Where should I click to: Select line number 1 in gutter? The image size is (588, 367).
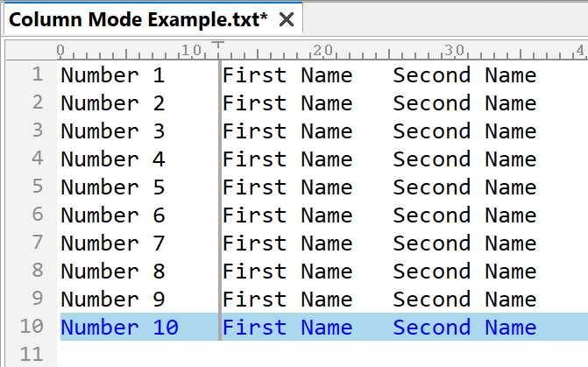pos(37,74)
